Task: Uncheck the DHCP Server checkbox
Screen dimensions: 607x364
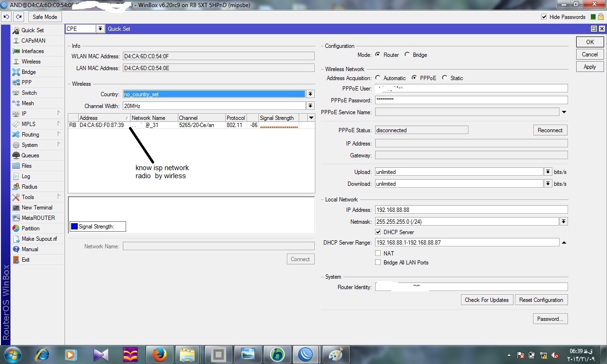Action: click(x=378, y=232)
